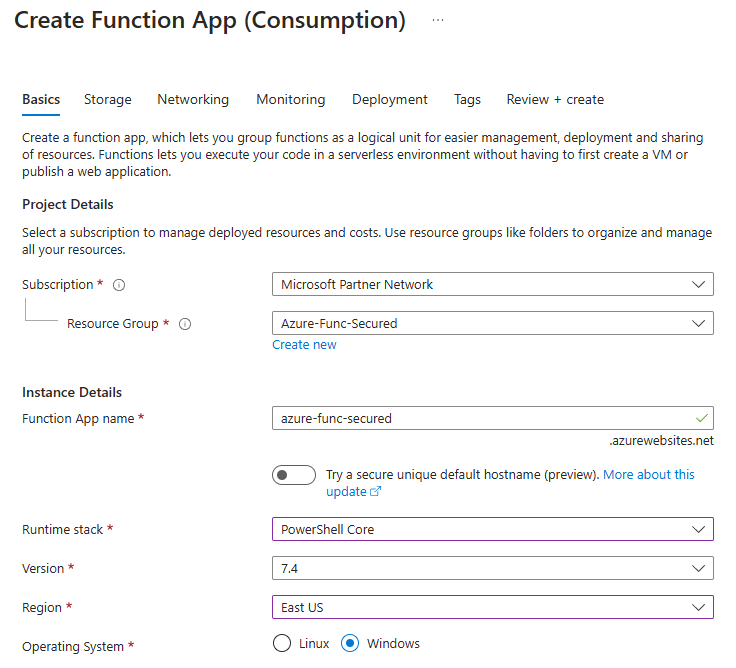Switch to the Storage tab
The height and width of the screenshot is (668, 736).
[x=107, y=100]
